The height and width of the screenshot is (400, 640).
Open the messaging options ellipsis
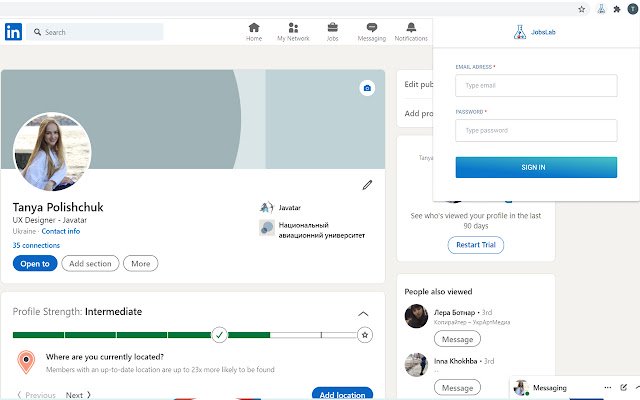(608, 387)
